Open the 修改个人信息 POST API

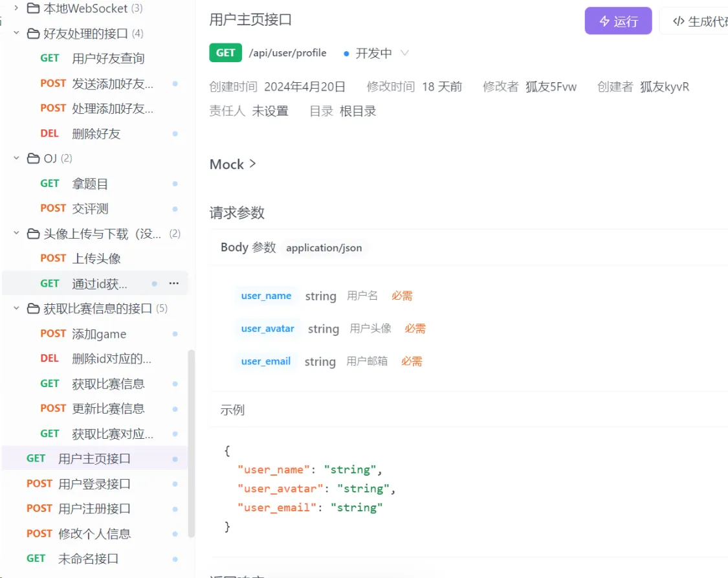[x=95, y=534]
